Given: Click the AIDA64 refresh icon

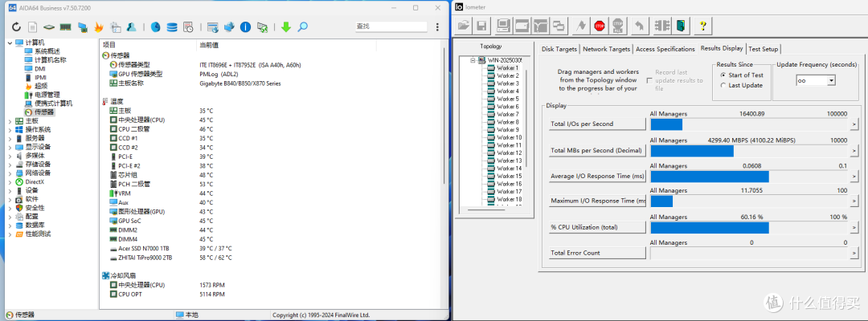Looking at the screenshot, I should coord(16,26).
